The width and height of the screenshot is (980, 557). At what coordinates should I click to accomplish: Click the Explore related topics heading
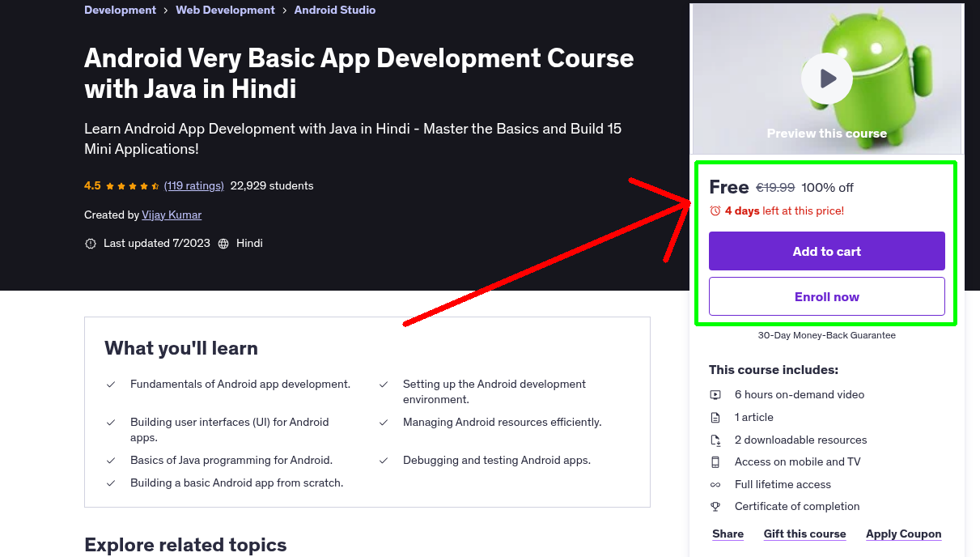[x=185, y=545]
